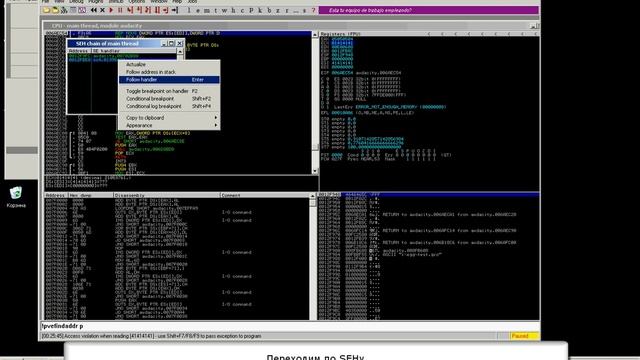Open the Log window via 'l' button
This screenshot has height=360, width=640.
(189, 10)
